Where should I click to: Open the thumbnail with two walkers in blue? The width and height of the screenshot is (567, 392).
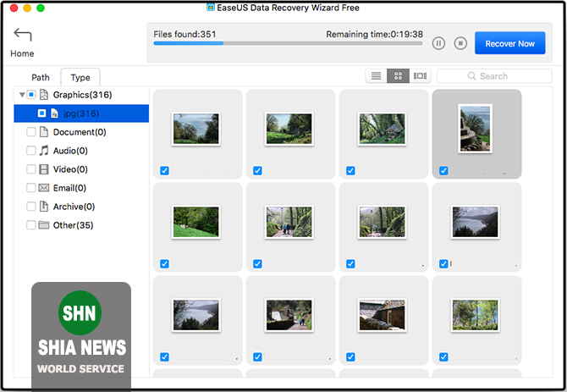(x=289, y=222)
